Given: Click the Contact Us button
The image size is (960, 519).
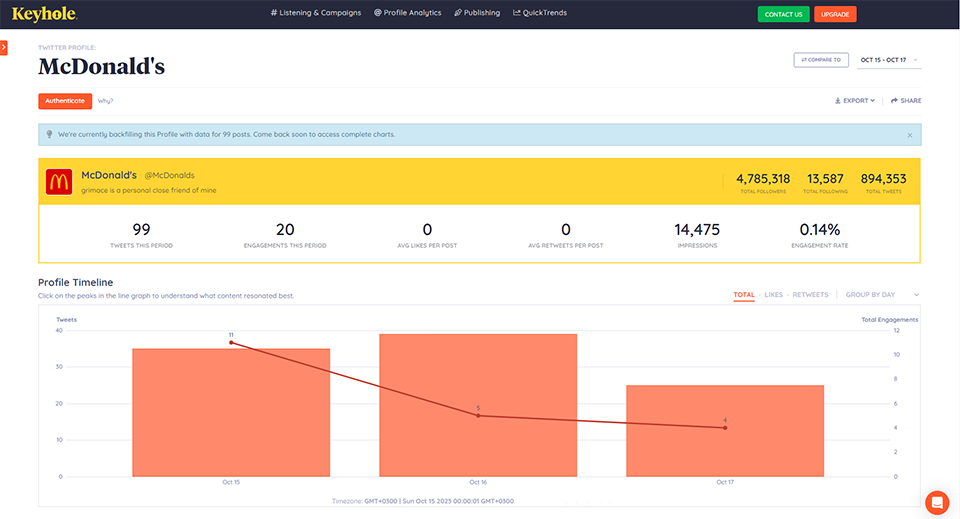Looking at the screenshot, I should click(x=783, y=14).
